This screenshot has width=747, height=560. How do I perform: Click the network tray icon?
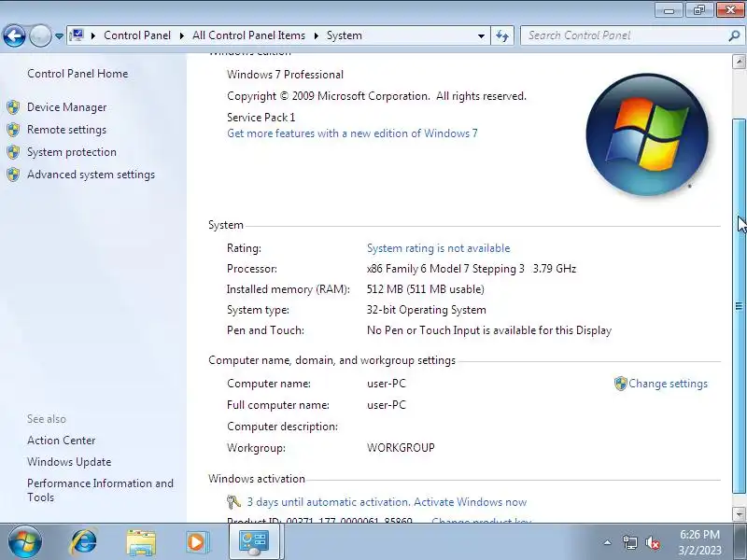pyautogui.click(x=630, y=542)
